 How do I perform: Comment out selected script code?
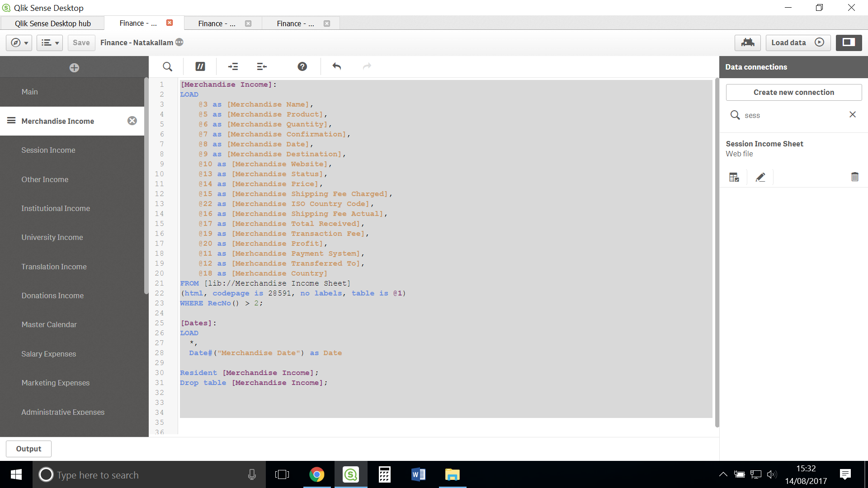(x=200, y=66)
